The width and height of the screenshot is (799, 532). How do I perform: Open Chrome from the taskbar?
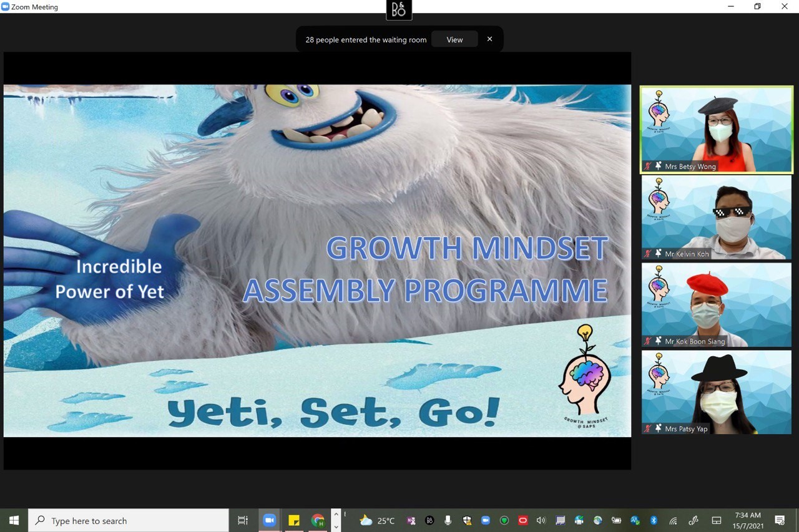click(x=318, y=520)
